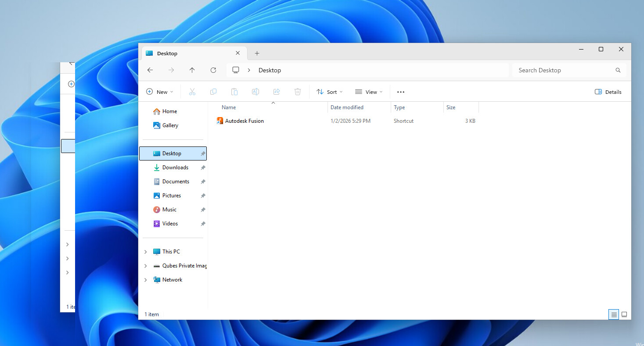Image resolution: width=644 pixels, height=346 pixels.
Task: Expand the Network tree node
Action: pos(146,280)
